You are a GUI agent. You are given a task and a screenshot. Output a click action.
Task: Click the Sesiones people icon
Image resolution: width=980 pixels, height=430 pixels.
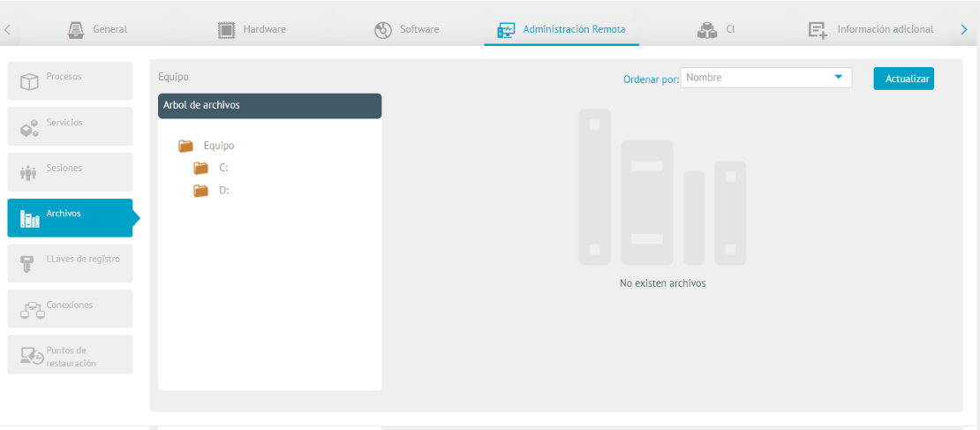(x=29, y=173)
